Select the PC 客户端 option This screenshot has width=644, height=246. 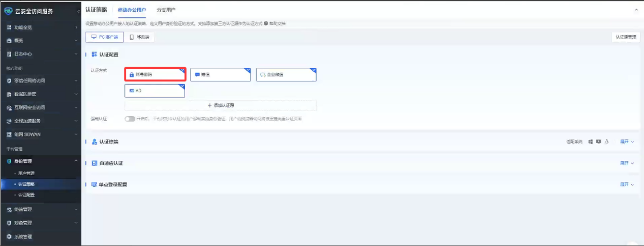pos(104,37)
